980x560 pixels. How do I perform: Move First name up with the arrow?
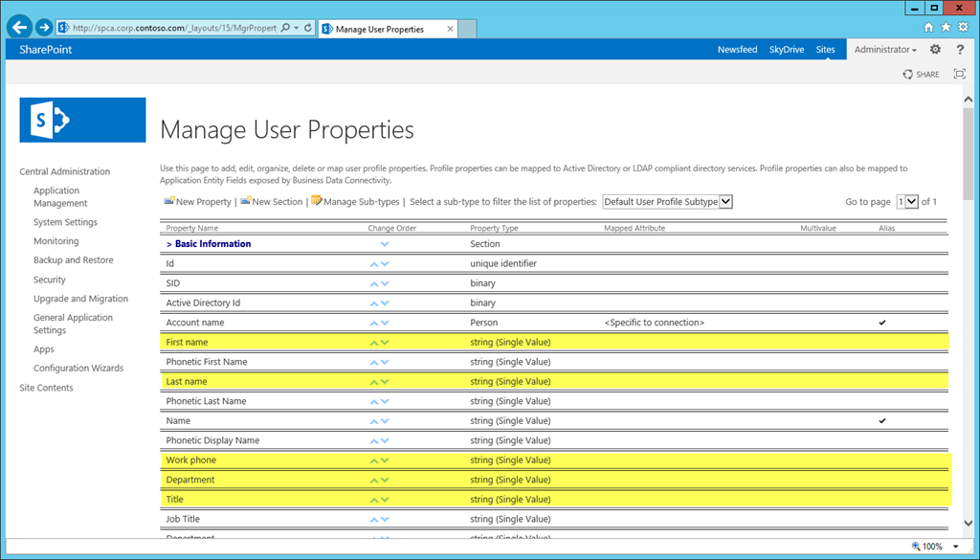coord(374,343)
